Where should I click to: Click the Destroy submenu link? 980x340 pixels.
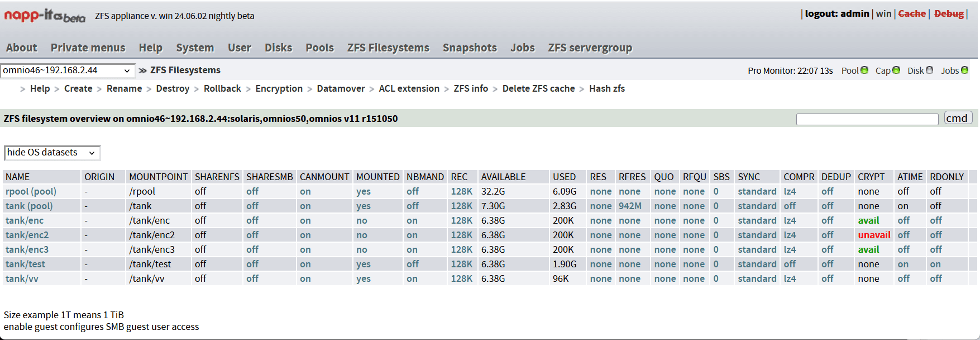173,88
